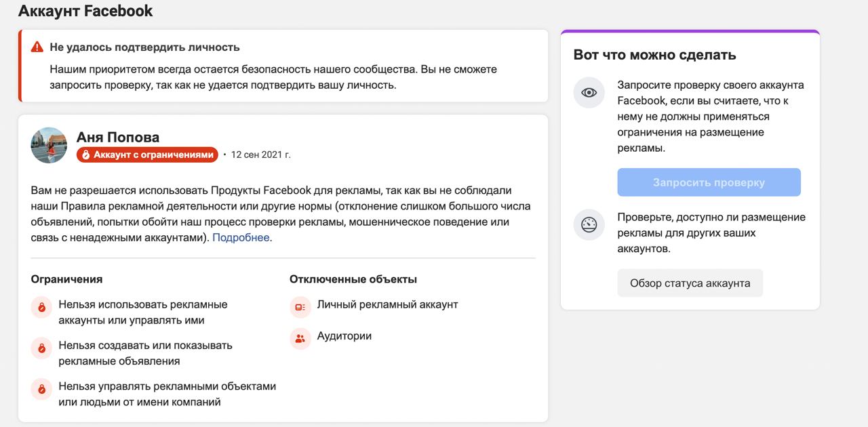Click the Личный рекламный аккаунт text
This screenshot has width=868, height=427.
[x=388, y=305]
